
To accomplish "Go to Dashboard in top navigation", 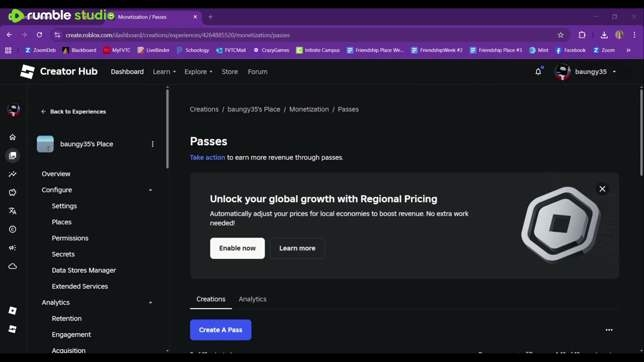I will pyautogui.click(x=127, y=71).
